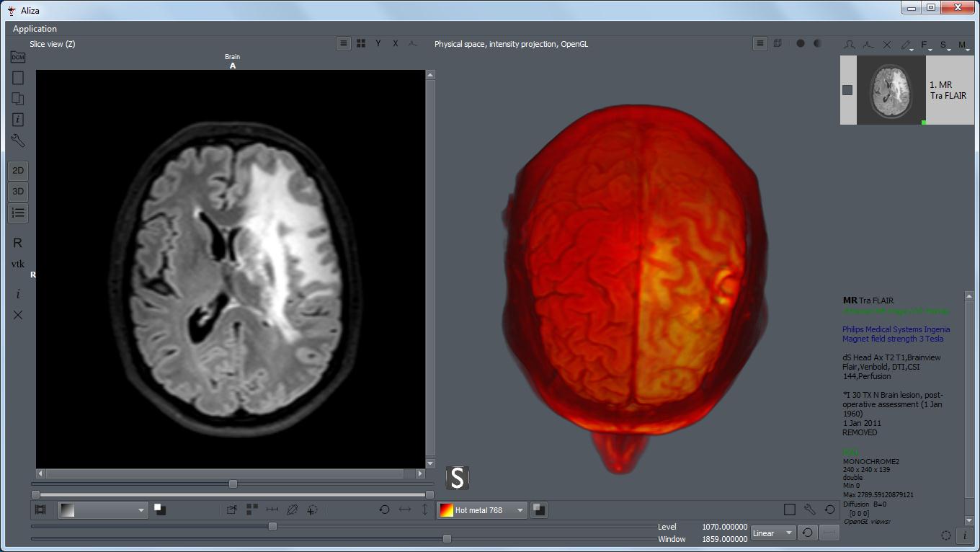Open the Linear interpolation dropdown
This screenshot has height=552, width=980.
pyautogui.click(x=772, y=533)
